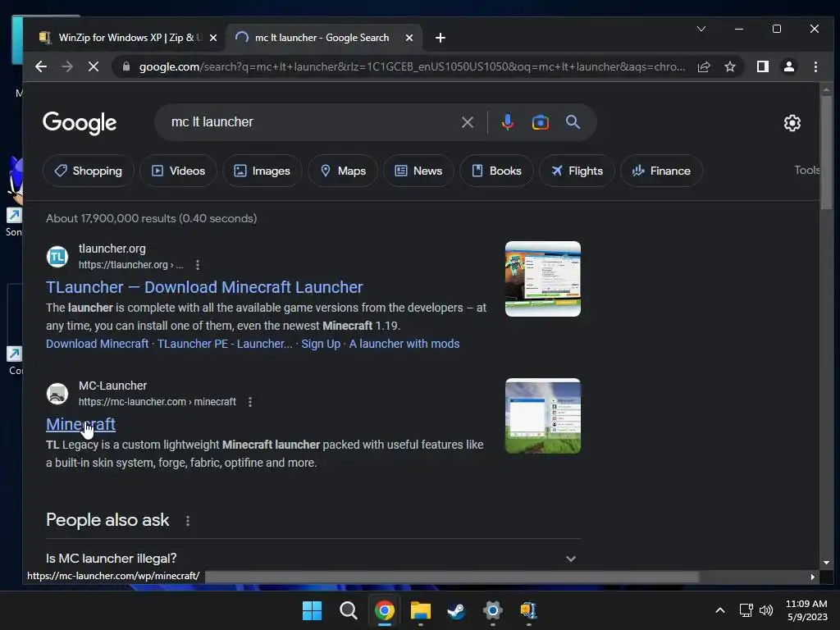Click into the Google search text field

311,122
